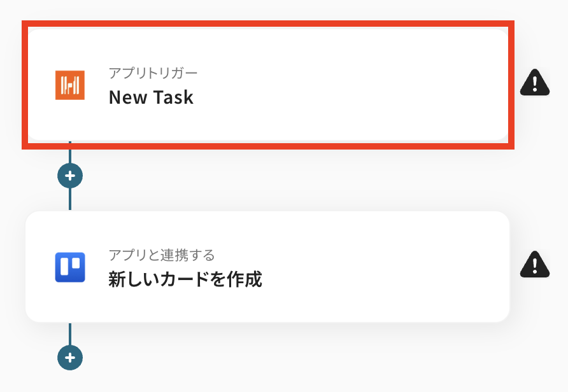Select the "新しいカードを作成" title text

click(185, 279)
